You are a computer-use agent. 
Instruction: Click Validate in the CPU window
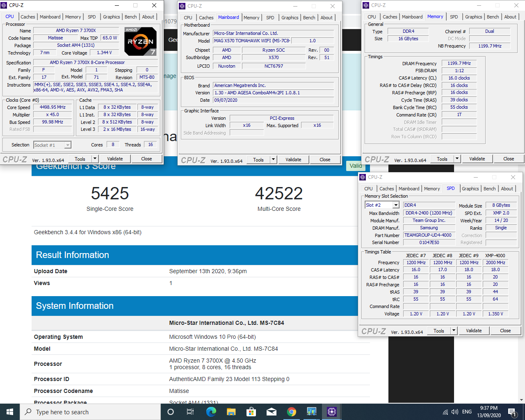[x=115, y=159]
